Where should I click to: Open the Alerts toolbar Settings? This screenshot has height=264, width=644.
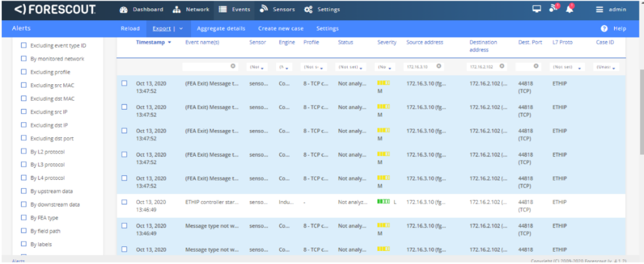(328, 28)
